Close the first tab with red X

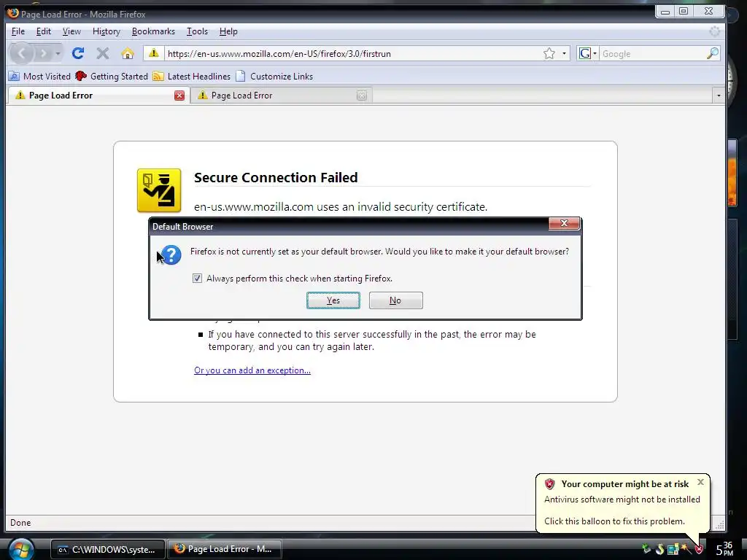179,96
